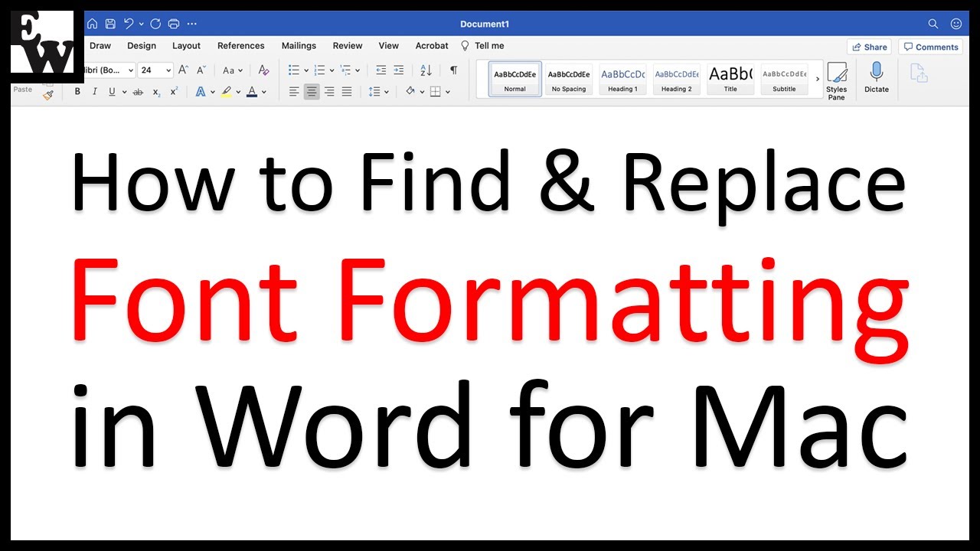Open the font color picker arrow
Screen dimensions: 980x551
point(264,92)
